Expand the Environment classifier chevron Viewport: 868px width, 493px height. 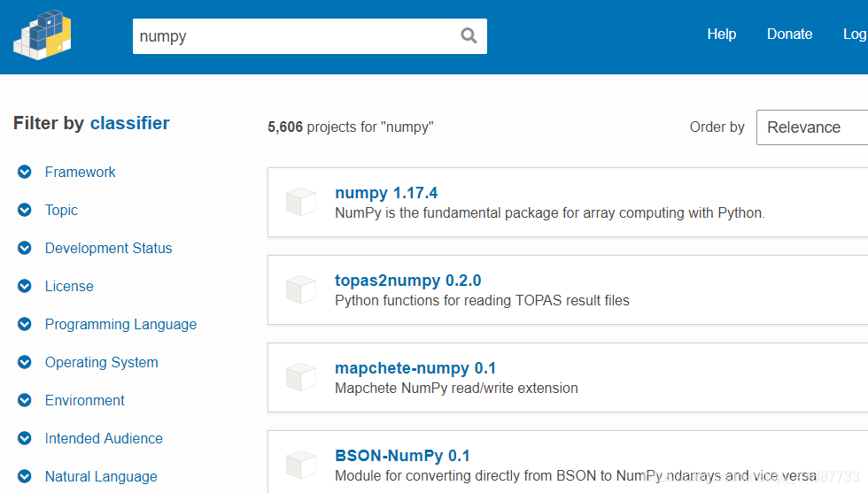(x=25, y=400)
